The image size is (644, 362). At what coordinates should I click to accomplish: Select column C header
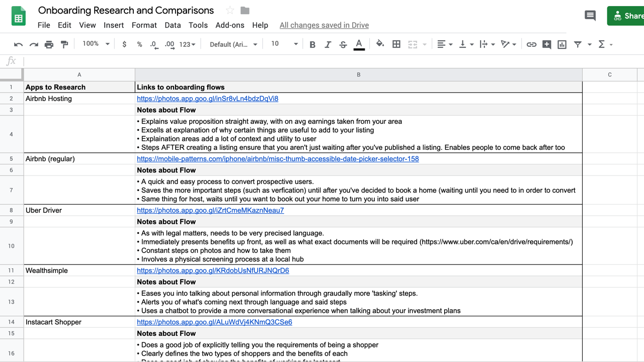pos(610,74)
